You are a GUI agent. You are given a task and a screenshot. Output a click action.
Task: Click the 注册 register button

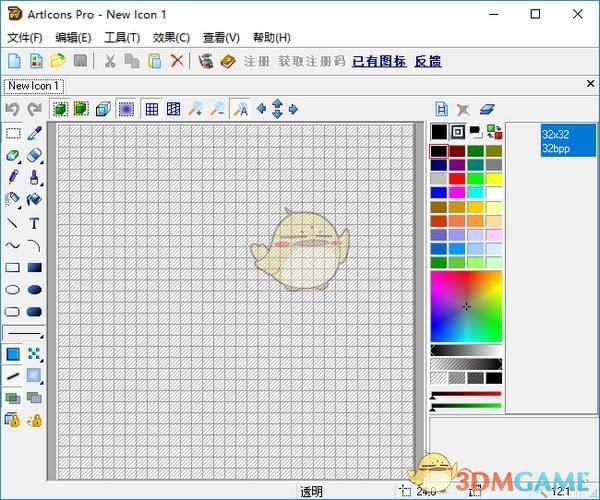257,61
